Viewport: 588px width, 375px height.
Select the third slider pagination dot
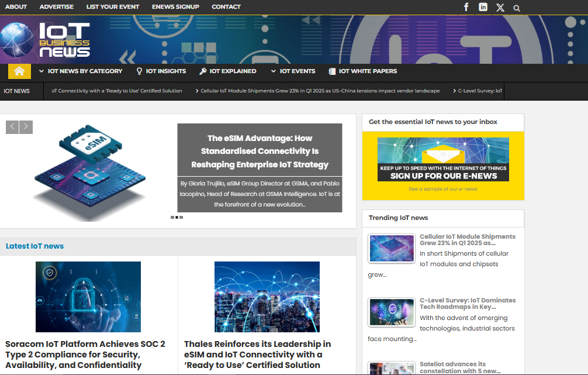181,218
